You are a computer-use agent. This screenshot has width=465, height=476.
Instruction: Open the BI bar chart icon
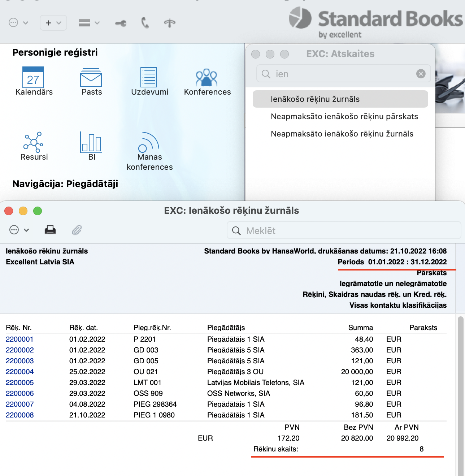pos(91,142)
